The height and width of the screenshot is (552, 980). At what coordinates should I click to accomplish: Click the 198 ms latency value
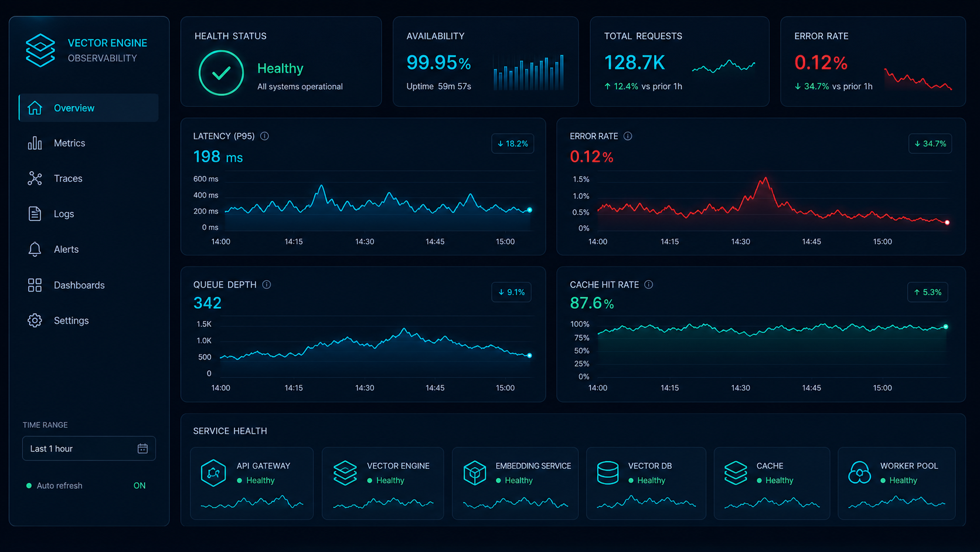pyautogui.click(x=217, y=157)
